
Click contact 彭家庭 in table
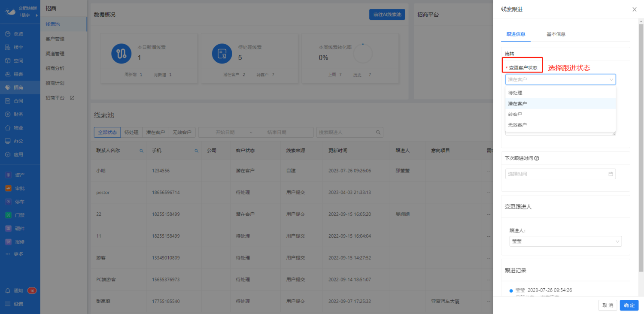click(x=103, y=302)
